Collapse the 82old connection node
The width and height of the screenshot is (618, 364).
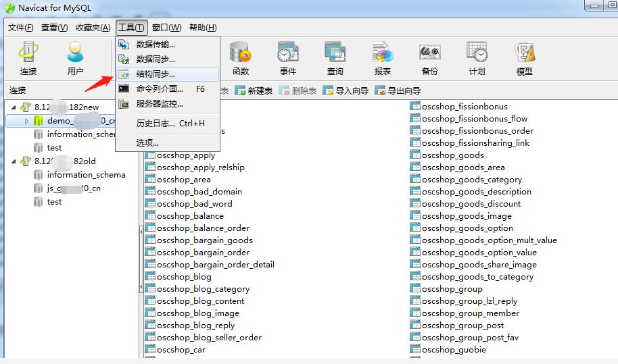tap(14, 161)
